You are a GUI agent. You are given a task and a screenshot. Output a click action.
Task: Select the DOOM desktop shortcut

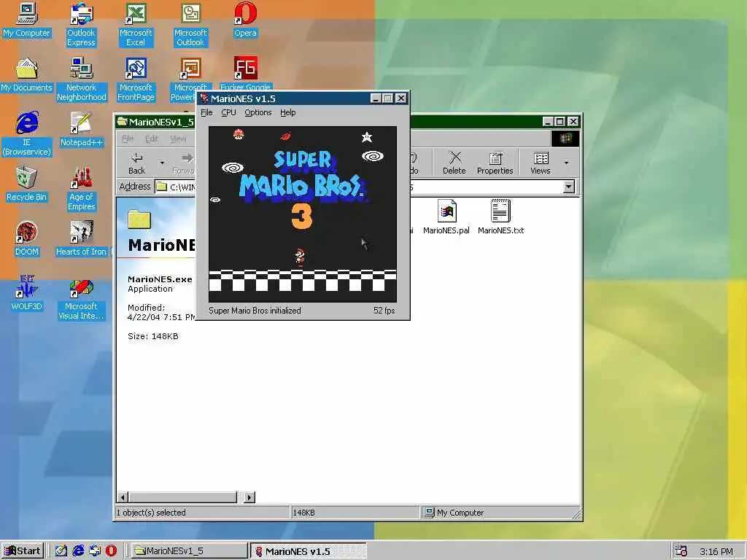[26, 239]
